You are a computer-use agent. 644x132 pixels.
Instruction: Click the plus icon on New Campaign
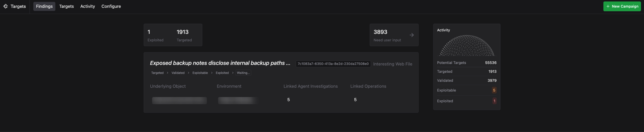click(x=608, y=6)
